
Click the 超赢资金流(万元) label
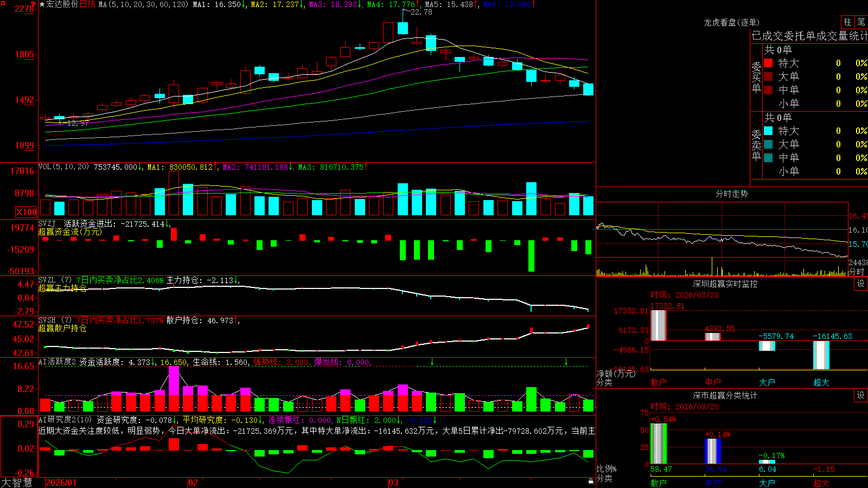pos(70,232)
